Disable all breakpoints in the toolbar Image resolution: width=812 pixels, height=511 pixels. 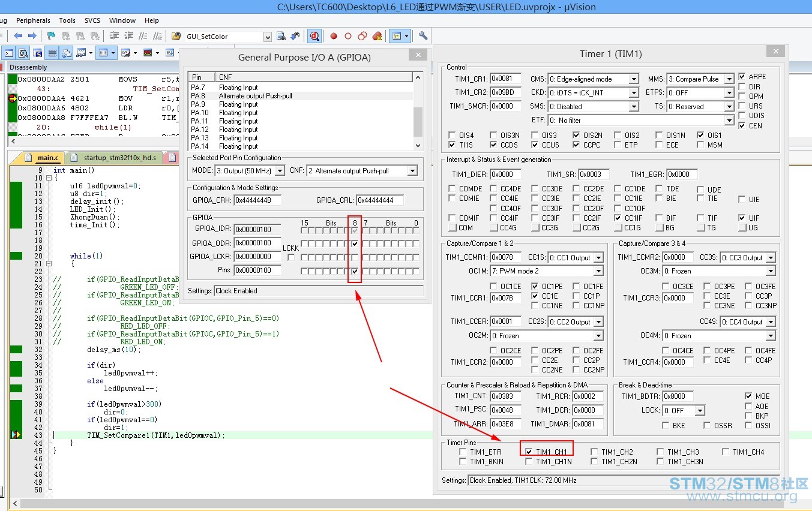(x=362, y=36)
